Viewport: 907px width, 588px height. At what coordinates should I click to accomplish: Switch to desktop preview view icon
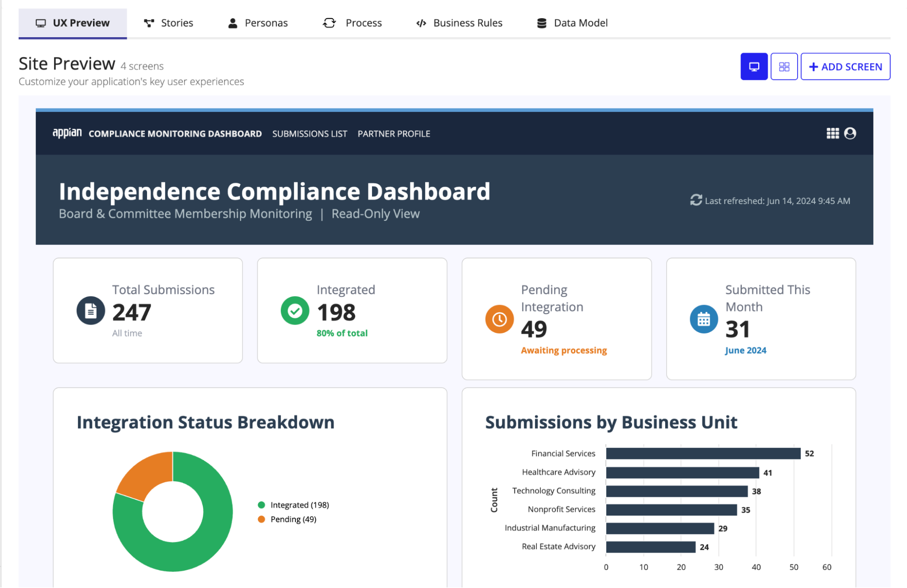coord(754,67)
